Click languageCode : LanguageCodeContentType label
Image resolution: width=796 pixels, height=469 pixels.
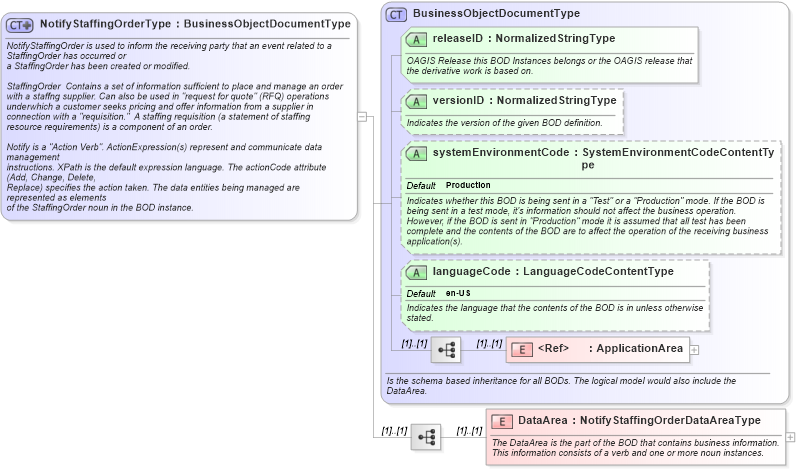pyautogui.click(x=553, y=272)
